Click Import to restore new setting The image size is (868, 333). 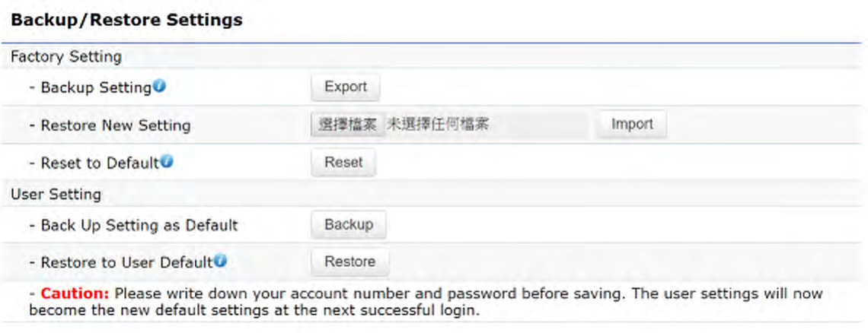pyautogui.click(x=632, y=125)
